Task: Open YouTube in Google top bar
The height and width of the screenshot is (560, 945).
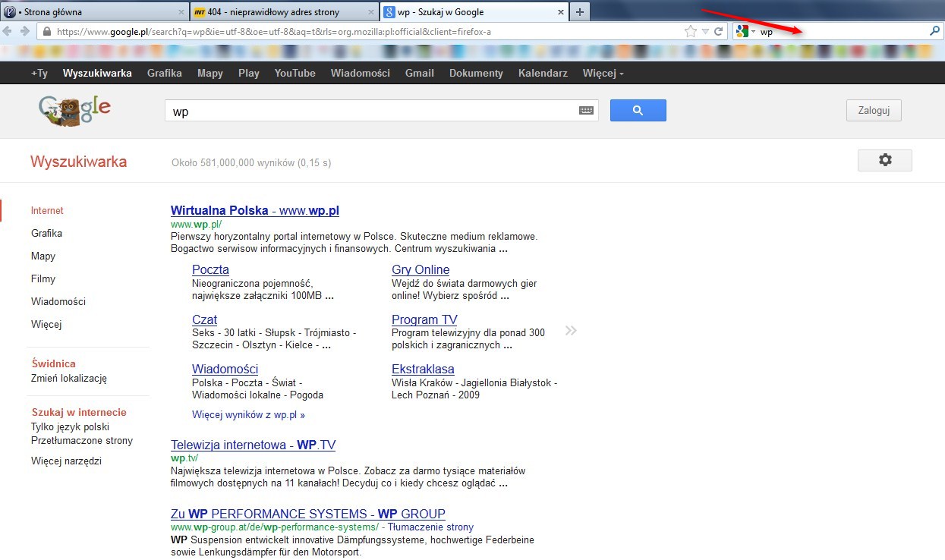Action: tap(295, 74)
